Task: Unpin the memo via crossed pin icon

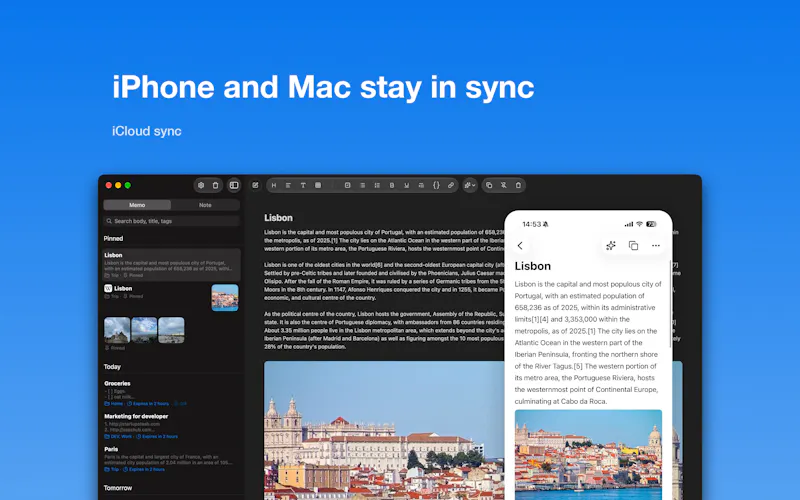Action: point(504,185)
